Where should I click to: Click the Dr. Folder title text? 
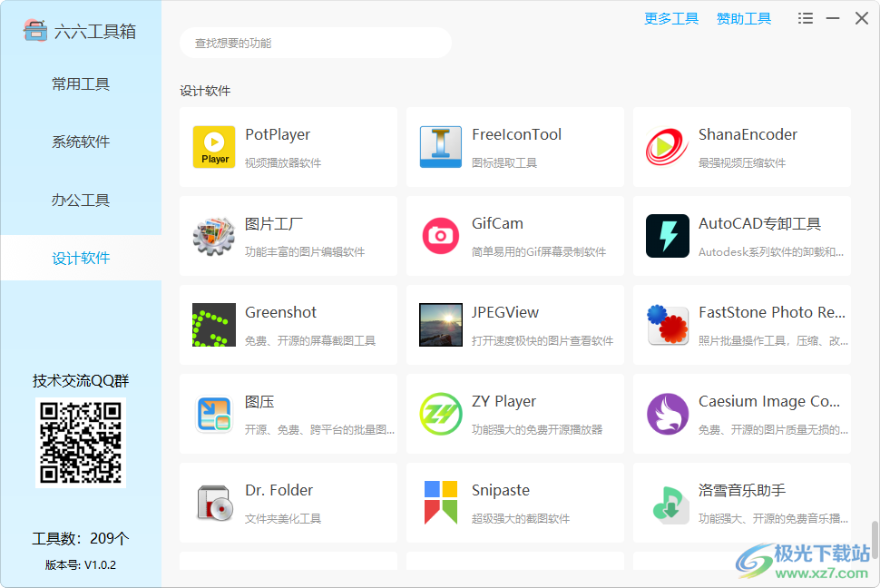point(279,490)
